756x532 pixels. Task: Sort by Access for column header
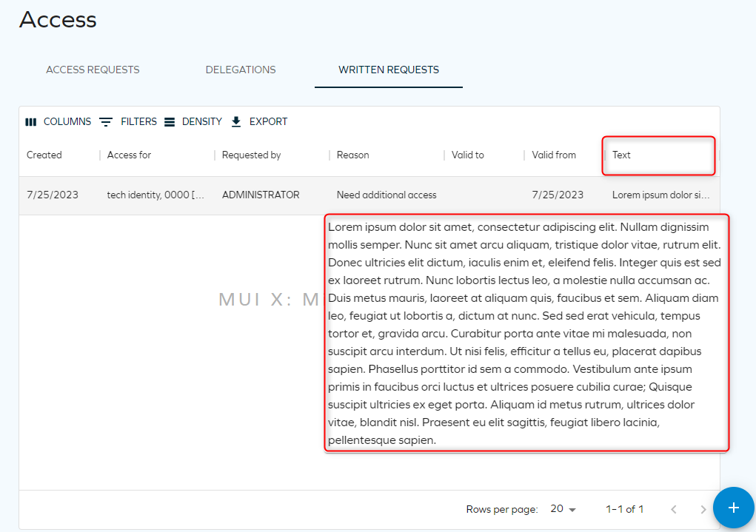tap(130, 155)
